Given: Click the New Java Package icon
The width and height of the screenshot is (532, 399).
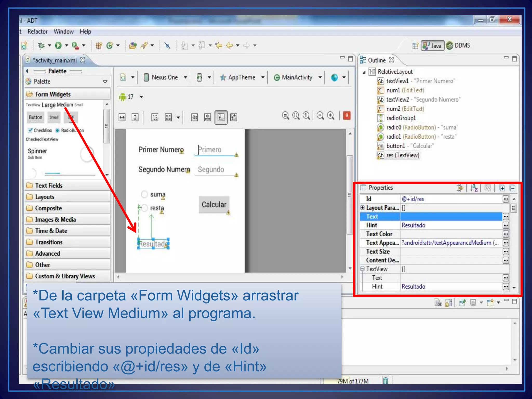Looking at the screenshot, I should coord(99,45).
